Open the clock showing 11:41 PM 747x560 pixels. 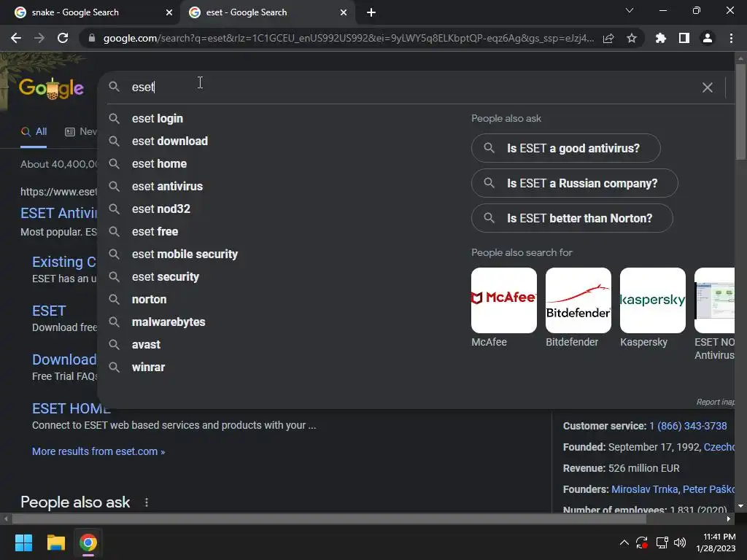click(x=716, y=542)
